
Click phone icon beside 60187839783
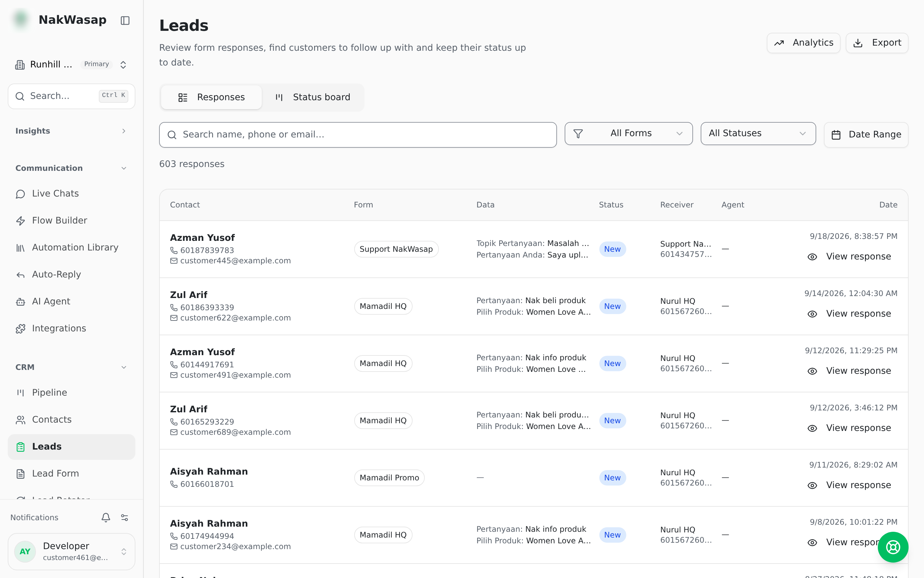tap(174, 250)
